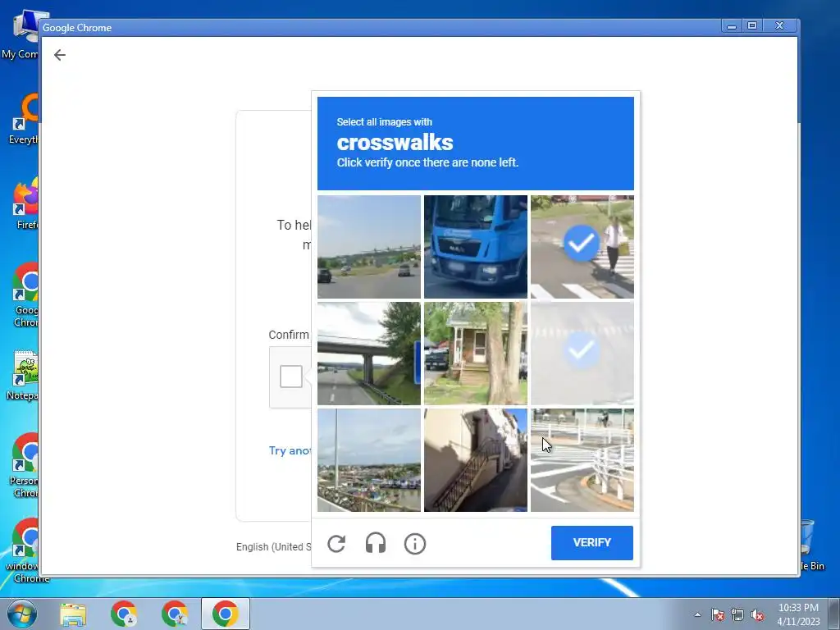Open the My Computer desktop icon

[x=21, y=34]
